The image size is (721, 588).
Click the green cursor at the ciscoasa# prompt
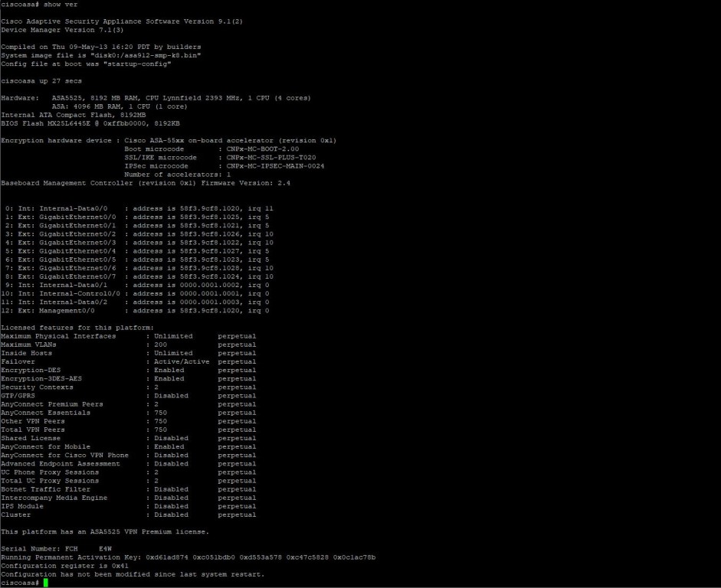(45, 583)
